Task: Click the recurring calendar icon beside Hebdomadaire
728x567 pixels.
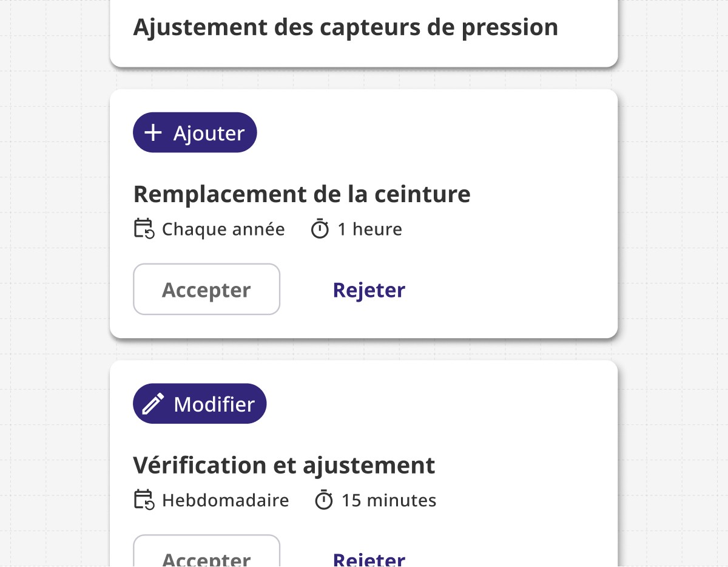Action: pyautogui.click(x=144, y=500)
